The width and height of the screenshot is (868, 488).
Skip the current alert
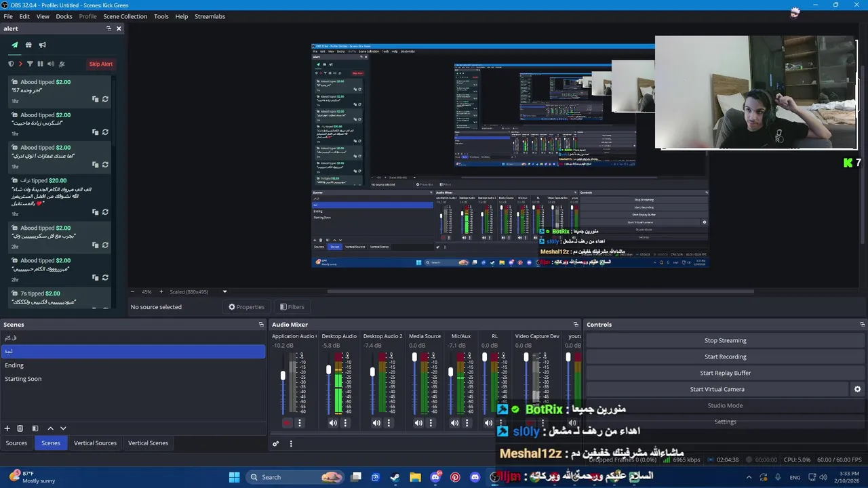(101, 64)
